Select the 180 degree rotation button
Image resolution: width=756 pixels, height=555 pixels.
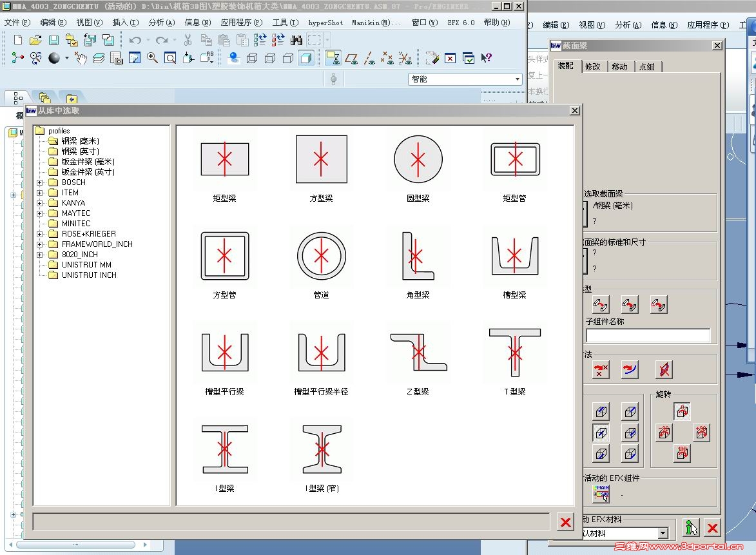pos(683,453)
